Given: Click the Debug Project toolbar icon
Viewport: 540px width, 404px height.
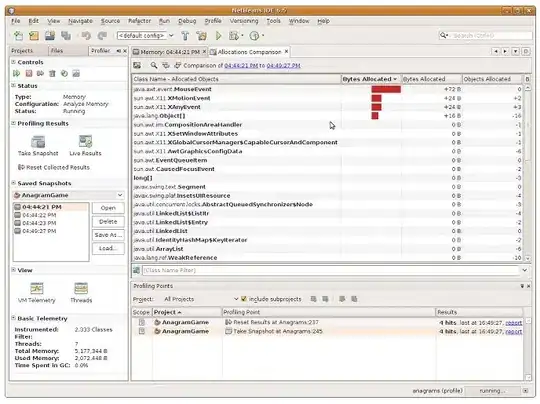Looking at the screenshot, I should point(234,35).
